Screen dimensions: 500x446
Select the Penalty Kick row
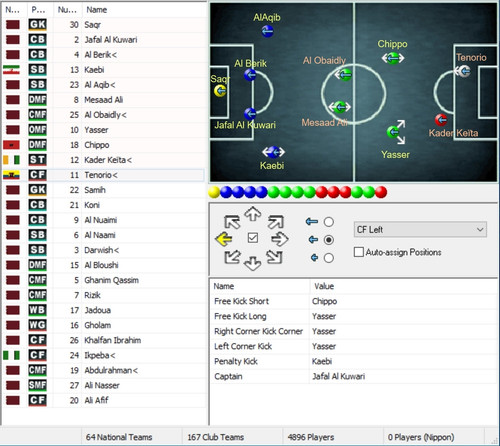click(x=354, y=361)
